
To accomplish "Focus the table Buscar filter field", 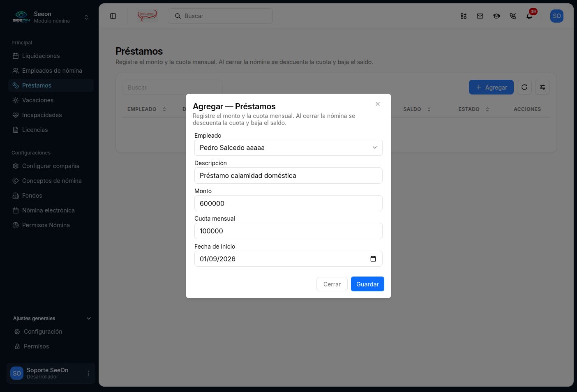I will coord(173,88).
